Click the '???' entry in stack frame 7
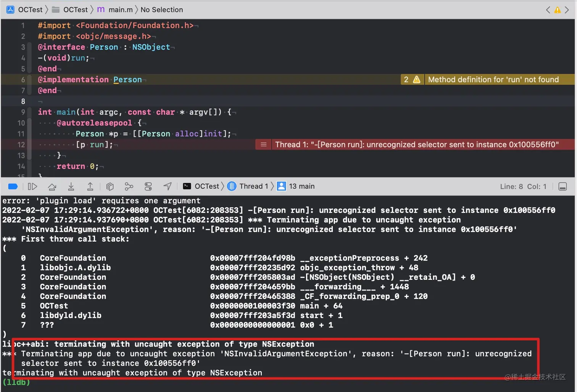This screenshot has height=392, width=577. click(x=47, y=325)
